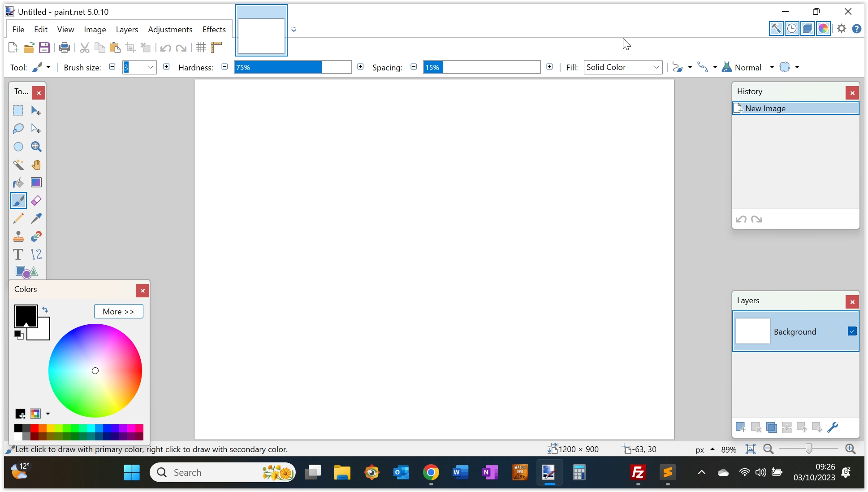Image resolution: width=868 pixels, height=492 pixels.
Task: Select the Clone Stamp tool
Action: click(x=18, y=236)
